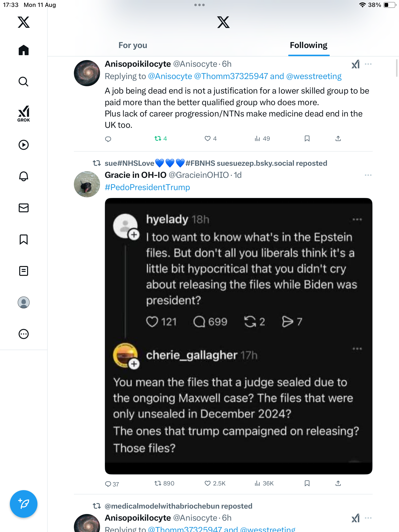Viewport: 399px width, 532px height.
Task: Open the video play tab in sidebar
Action: tap(24, 145)
